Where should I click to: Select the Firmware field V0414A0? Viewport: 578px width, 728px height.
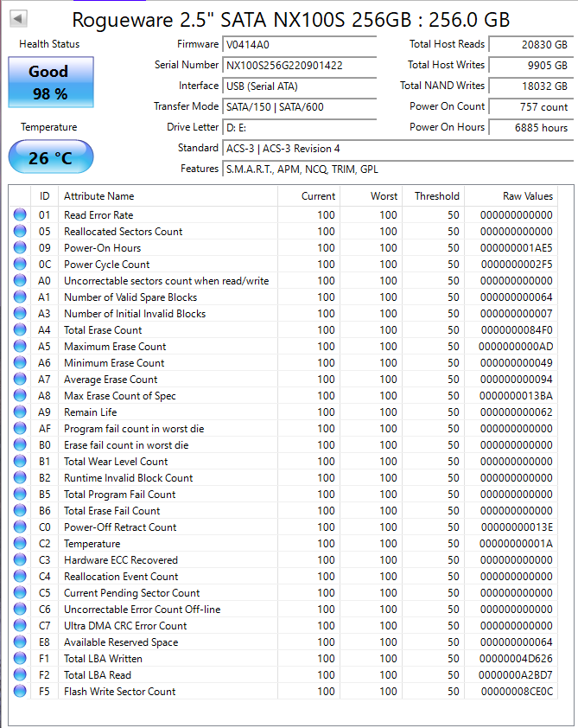click(x=299, y=45)
